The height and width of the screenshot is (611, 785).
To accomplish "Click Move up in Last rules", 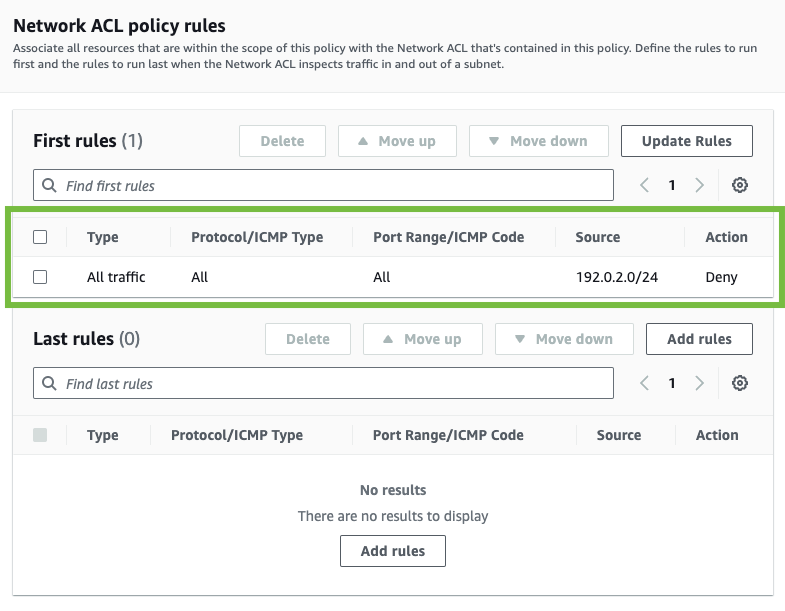I will point(423,339).
